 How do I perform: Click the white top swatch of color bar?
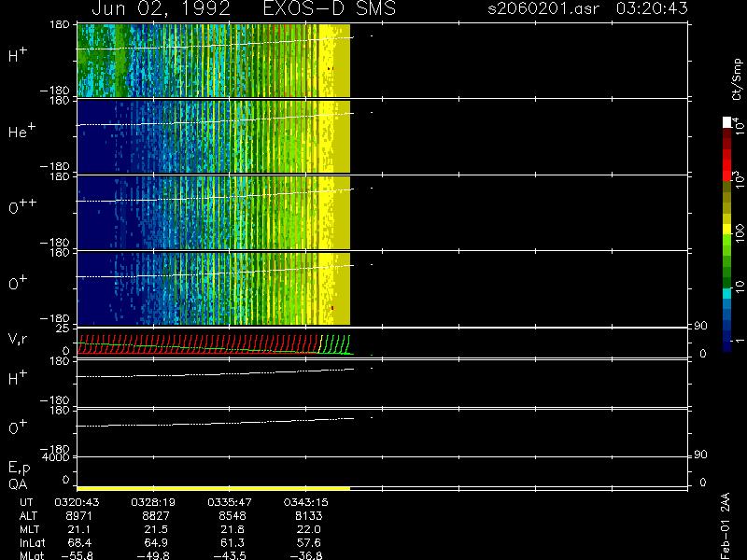pyautogui.click(x=727, y=122)
